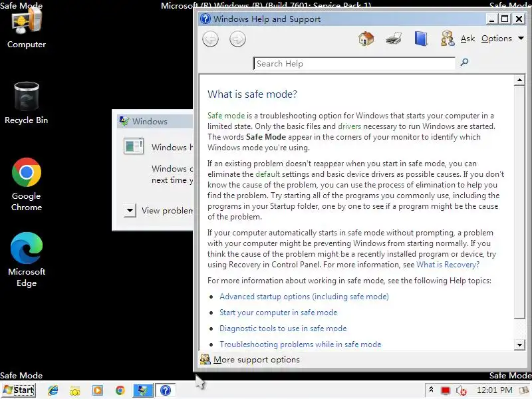Click the Ask someone people icon
This screenshot has height=399, width=532.
[x=448, y=39]
